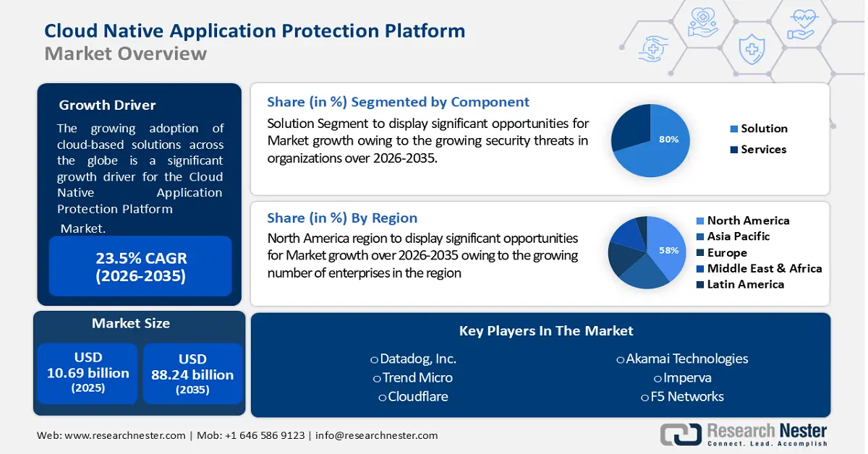Click the info@researchnester.com email address

376,435
